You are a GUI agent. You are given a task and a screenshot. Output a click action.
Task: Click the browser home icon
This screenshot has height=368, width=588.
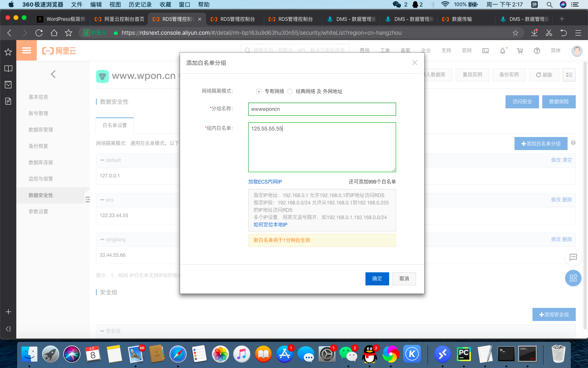[x=54, y=33]
